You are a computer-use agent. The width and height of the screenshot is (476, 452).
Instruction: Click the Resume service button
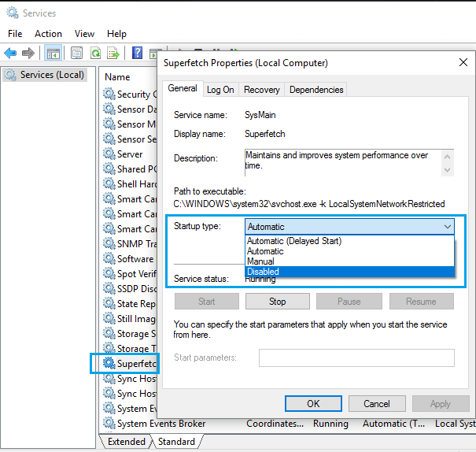[x=422, y=302]
